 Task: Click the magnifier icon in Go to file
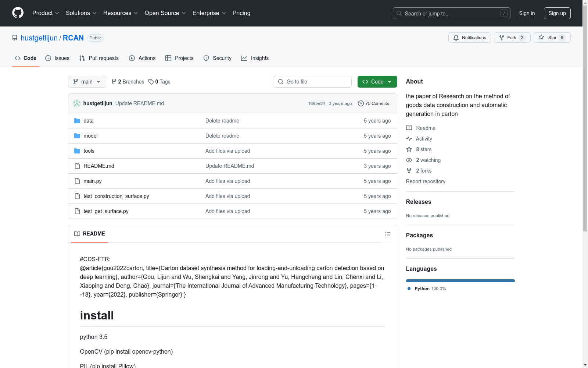point(281,82)
